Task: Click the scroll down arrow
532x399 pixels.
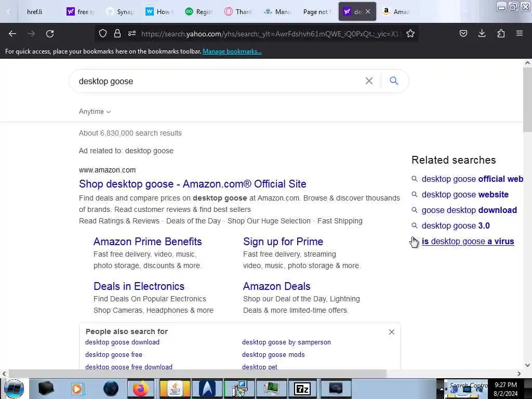Action: (x=527, y=365)
